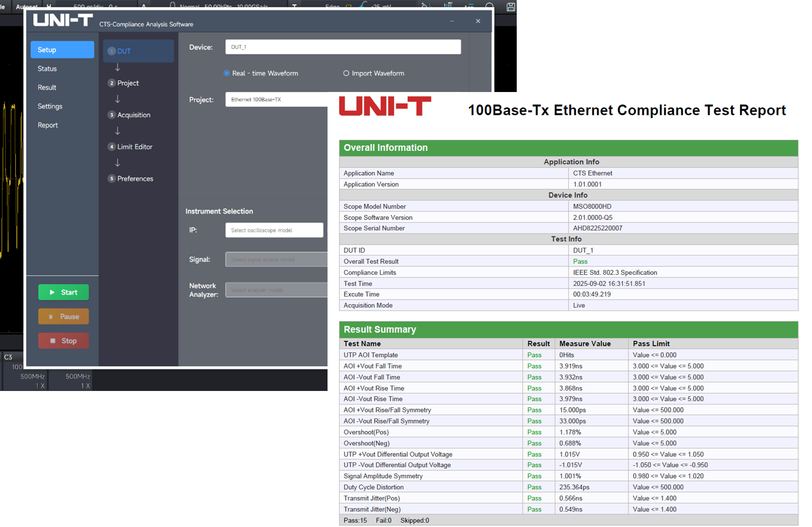This screenshot has height=527, width=812.
Task: Click the step 5 Preferences number icon
Action: pos(111,179)
